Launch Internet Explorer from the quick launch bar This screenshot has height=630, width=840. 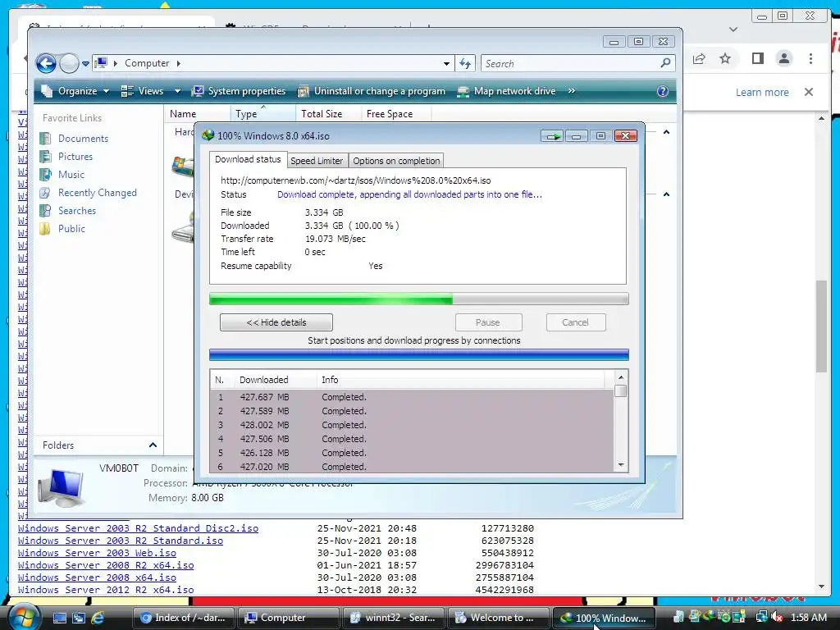[98, 618]
